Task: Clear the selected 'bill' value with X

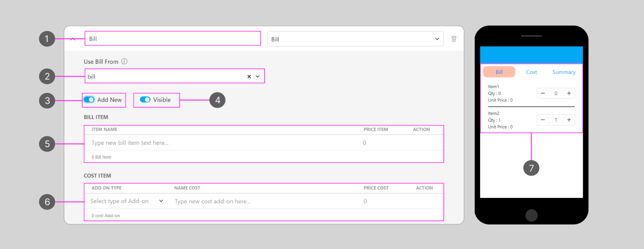Action: [x=249, y=77]
